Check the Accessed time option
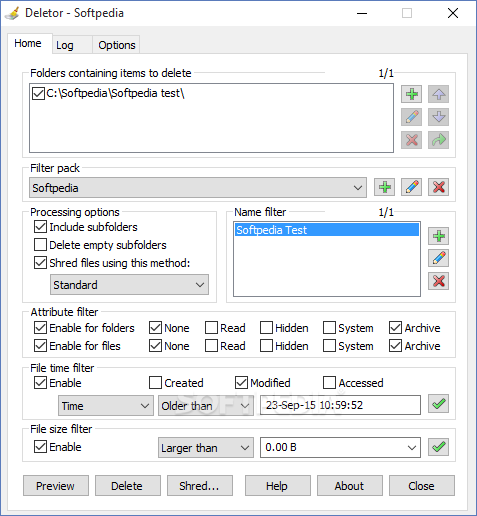Viewport: 477px width, 516px height. tap(329, 383)
